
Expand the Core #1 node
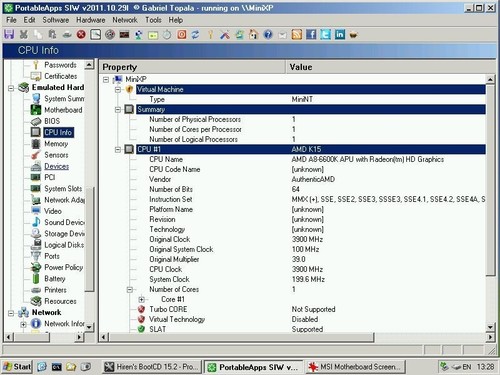click(x=142, y=300)
